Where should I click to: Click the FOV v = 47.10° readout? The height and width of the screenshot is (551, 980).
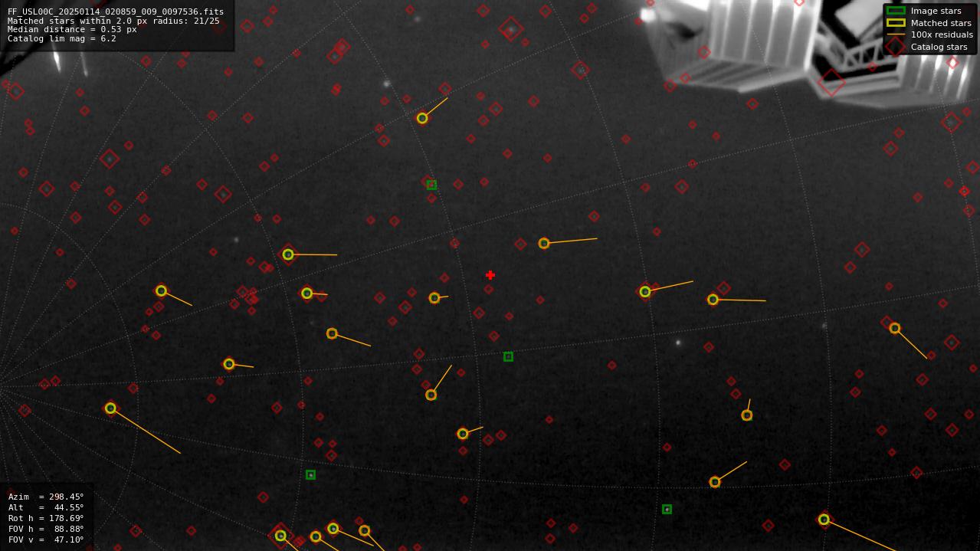click(46, 540)
